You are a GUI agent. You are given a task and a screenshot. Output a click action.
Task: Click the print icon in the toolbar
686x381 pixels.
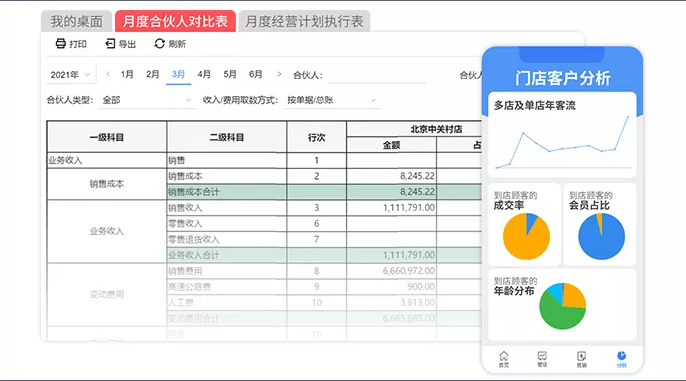point(60,43)
